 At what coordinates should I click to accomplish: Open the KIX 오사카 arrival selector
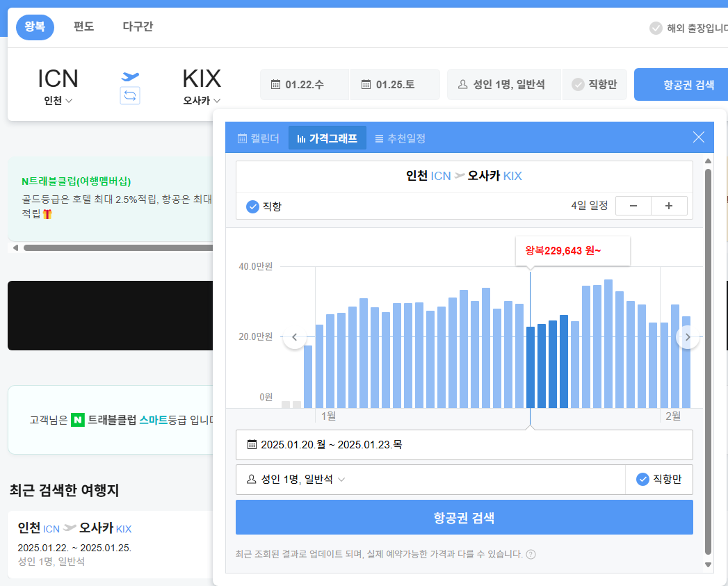click(202, 86)
